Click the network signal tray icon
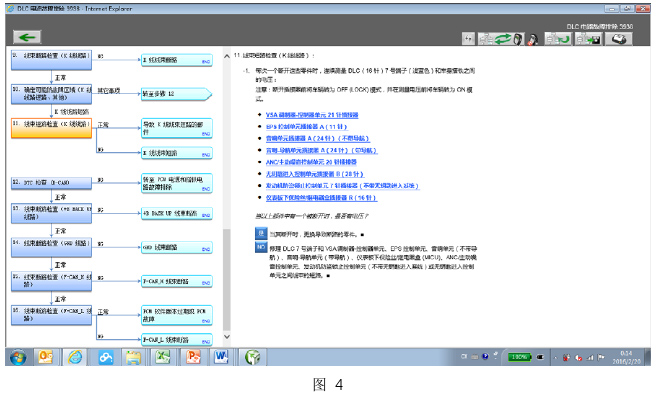Viewport: 659px width, 398px height. pos(590,358)
